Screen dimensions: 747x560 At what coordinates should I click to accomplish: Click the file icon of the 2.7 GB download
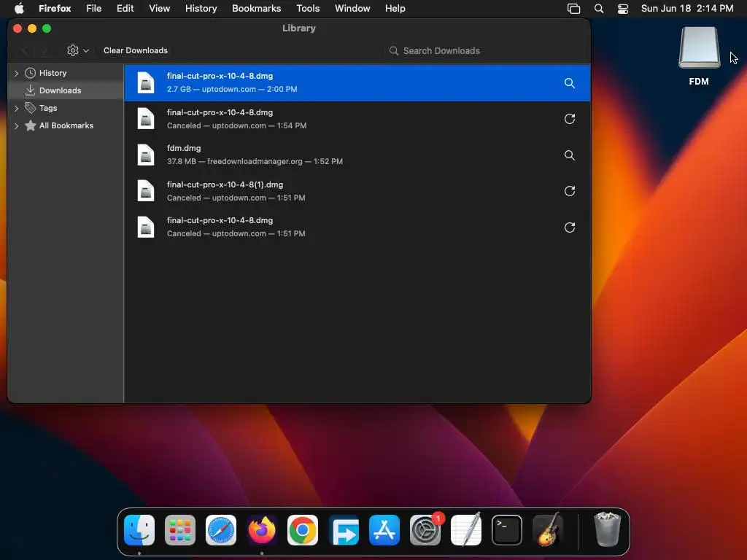146,82
